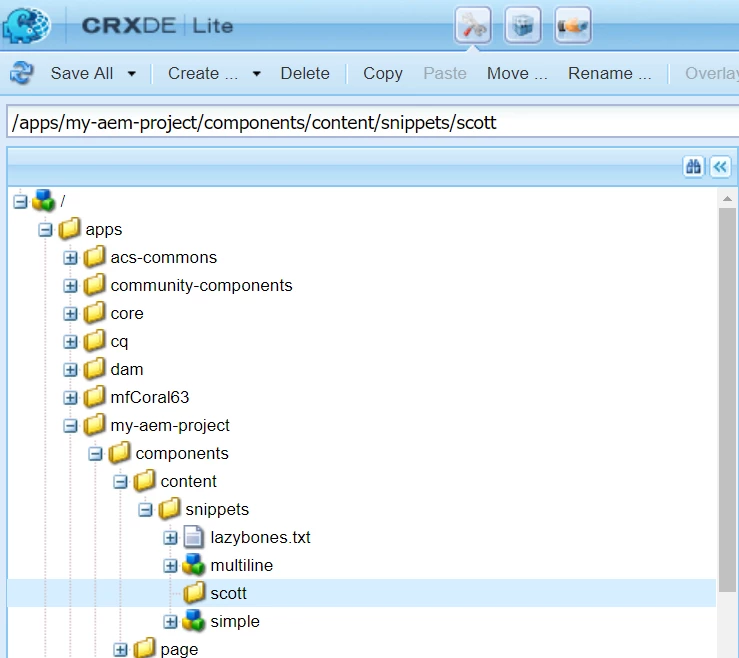The height and width of the screenshot is (658, 739).
Task: Open the Save All dropdown arrow
Action: [x=132, y=74]
